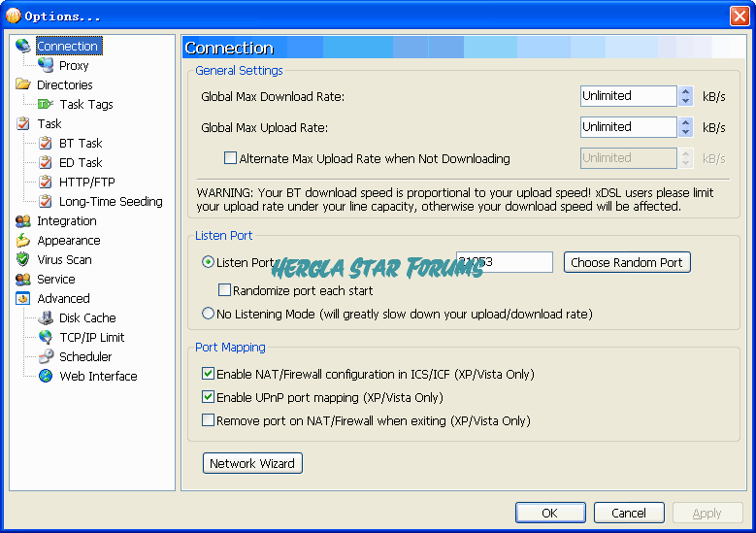Viewport: 756px width, 533px height.
Task: Uncheck Enable UPnP port mapping
Action: 208,397
